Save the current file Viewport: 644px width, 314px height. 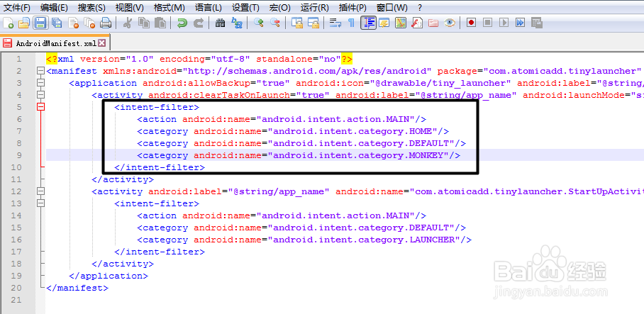coord(40,23)
